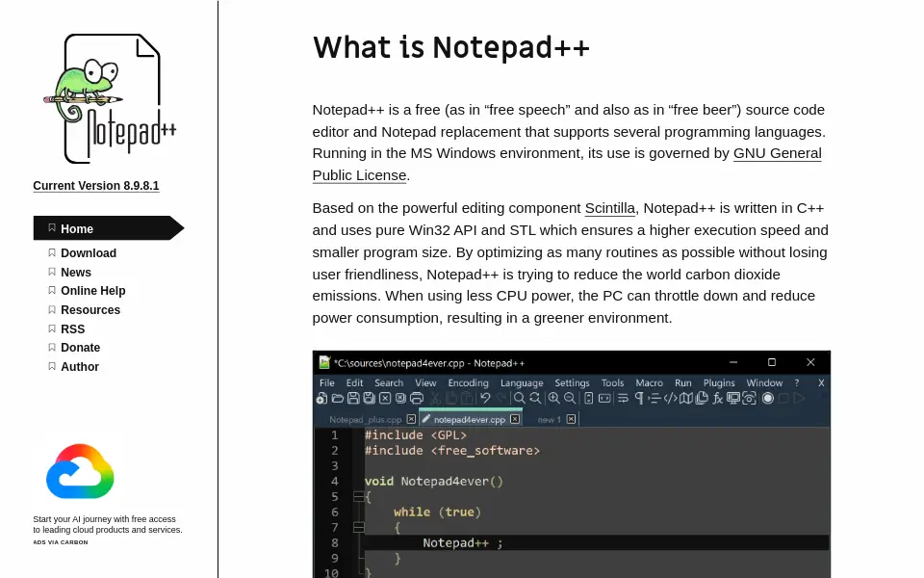Click the Zoom In toolbar icon
This screenshot has width=924, height=578.
tap(554, 398)
